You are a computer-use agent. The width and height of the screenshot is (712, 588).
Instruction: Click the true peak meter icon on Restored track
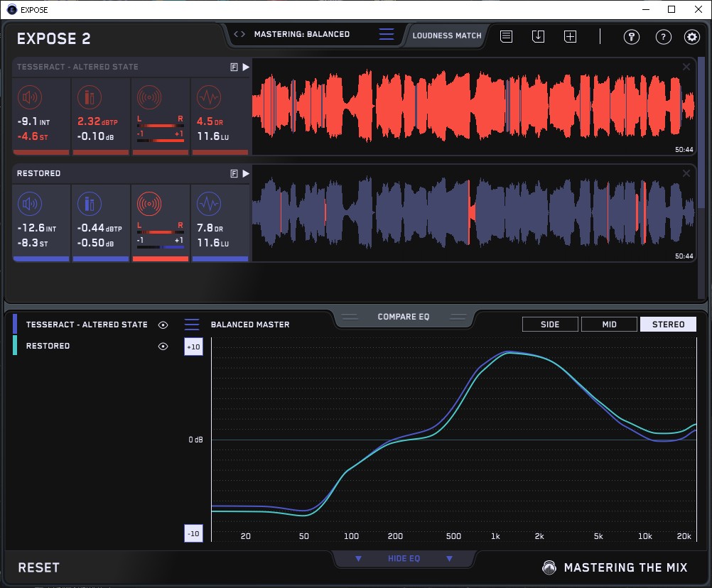pos(89,205)
